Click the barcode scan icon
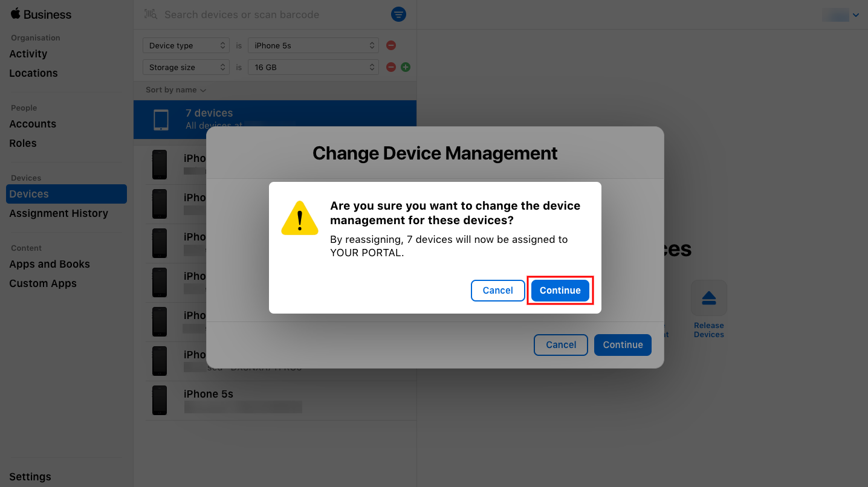The height and width of the screenshot is (487, 868). [151, 15]
